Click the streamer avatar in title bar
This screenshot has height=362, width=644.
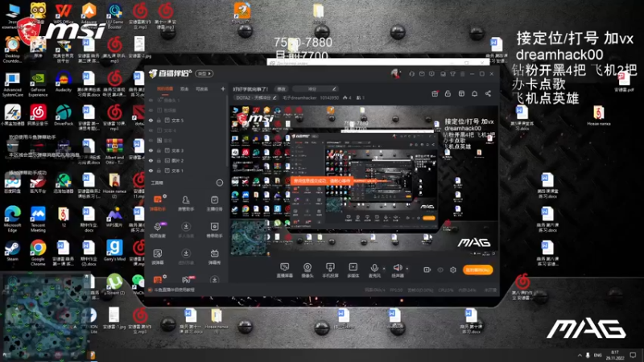[395, 74]
